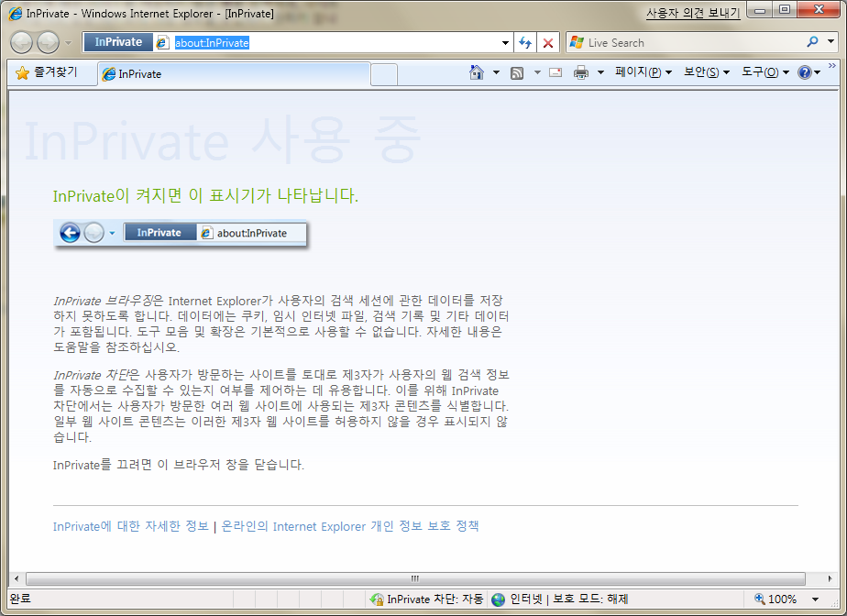
Task: Click the Forward navigation button
Action: pyautogui.click(x=48, y=43)
